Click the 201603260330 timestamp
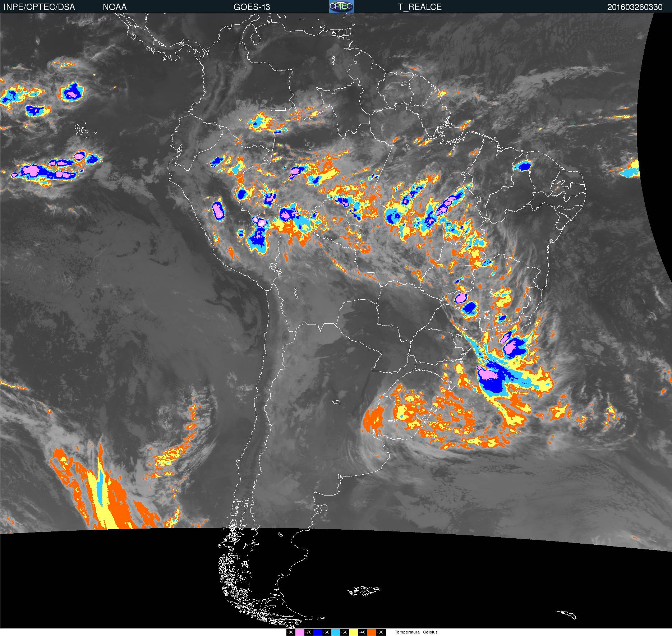Screen dimensions: 672x636 [x=635, y=7]
